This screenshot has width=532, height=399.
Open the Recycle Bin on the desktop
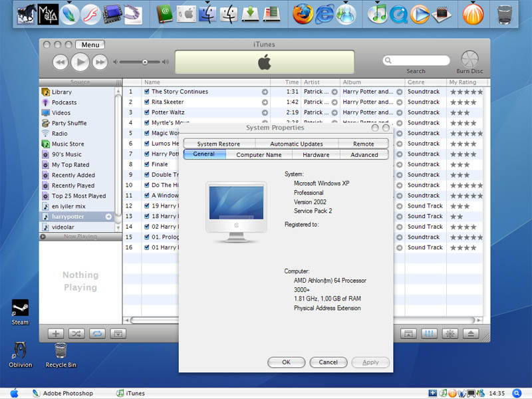point(61,355)
